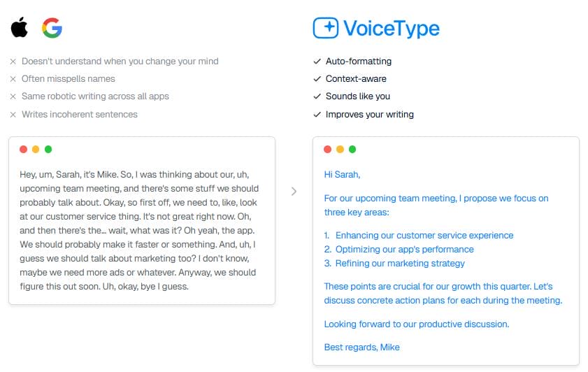This screenshot has width=588, height=372.
Task: Click the VoiceType sparkle logo icon
Action: tap(325, 28)
